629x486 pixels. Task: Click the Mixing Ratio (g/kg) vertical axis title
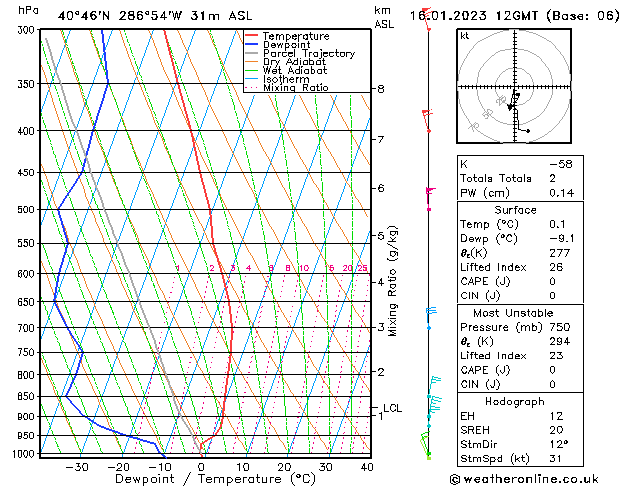tap(392, 281)
